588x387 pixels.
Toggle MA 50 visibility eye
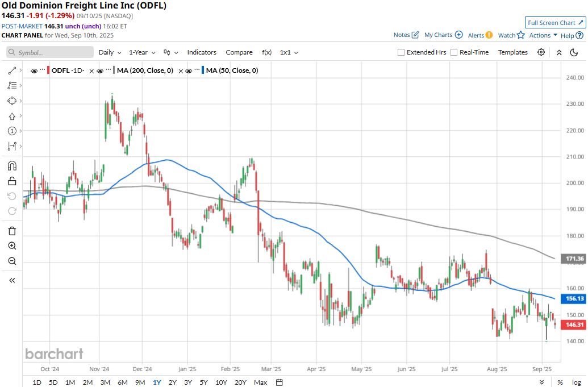(189, 70)
